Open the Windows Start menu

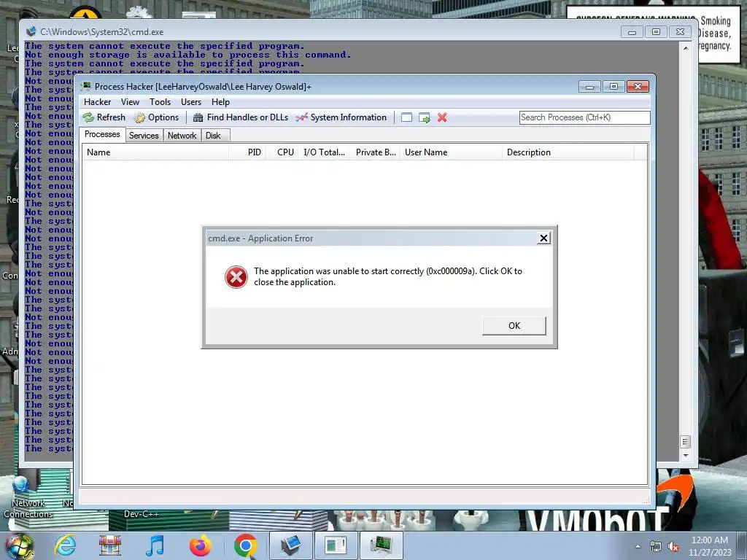[x=20, y=546]
